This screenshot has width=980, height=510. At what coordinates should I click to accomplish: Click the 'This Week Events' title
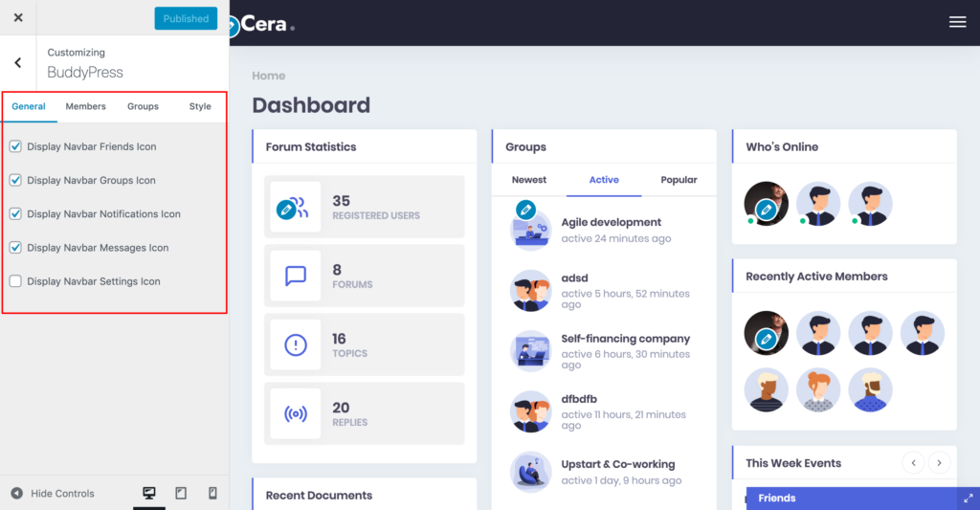point(793,463)
